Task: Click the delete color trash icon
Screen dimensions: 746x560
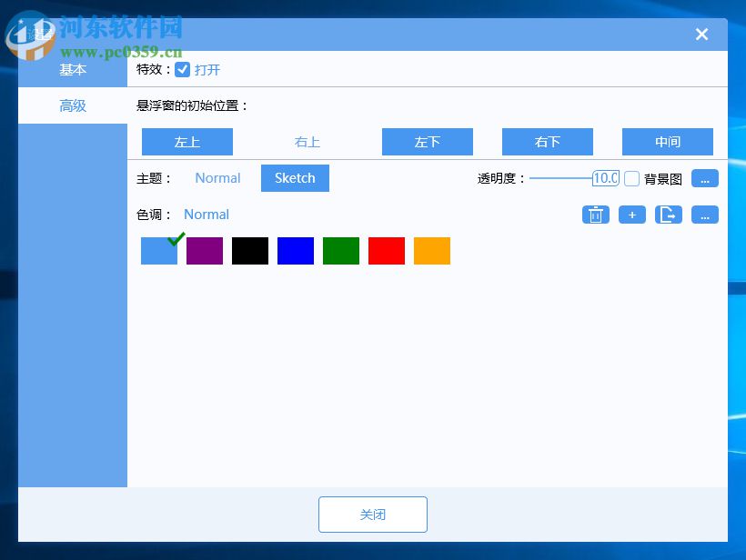Action: pos(596,214)
